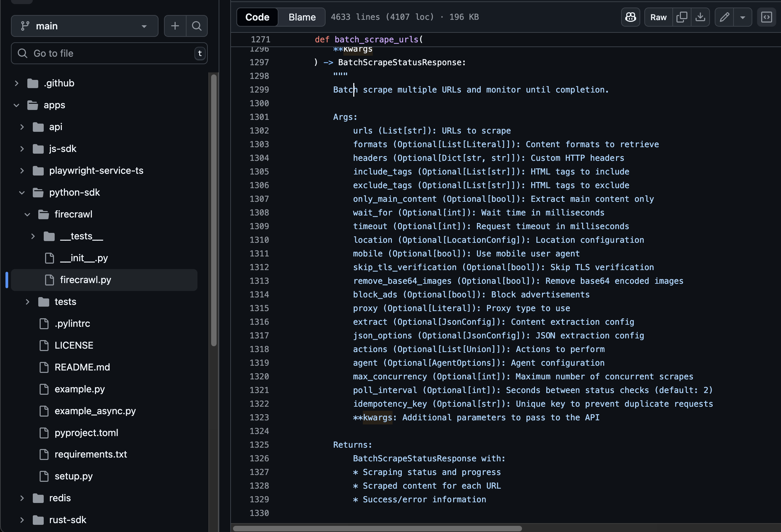Viewport: 781px width, 532px height.
Task: Click the horizontal code scrollbar
Action: coord(377,528)
